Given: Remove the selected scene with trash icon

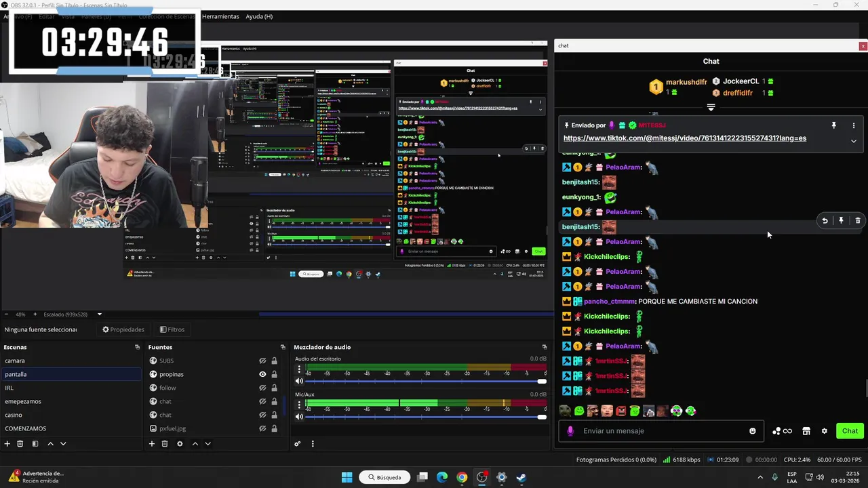Looking at the screenshot, I should [x=20, y=444].
